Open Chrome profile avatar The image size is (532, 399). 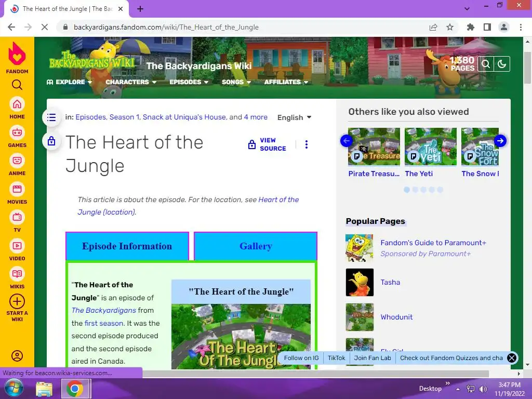504,27
